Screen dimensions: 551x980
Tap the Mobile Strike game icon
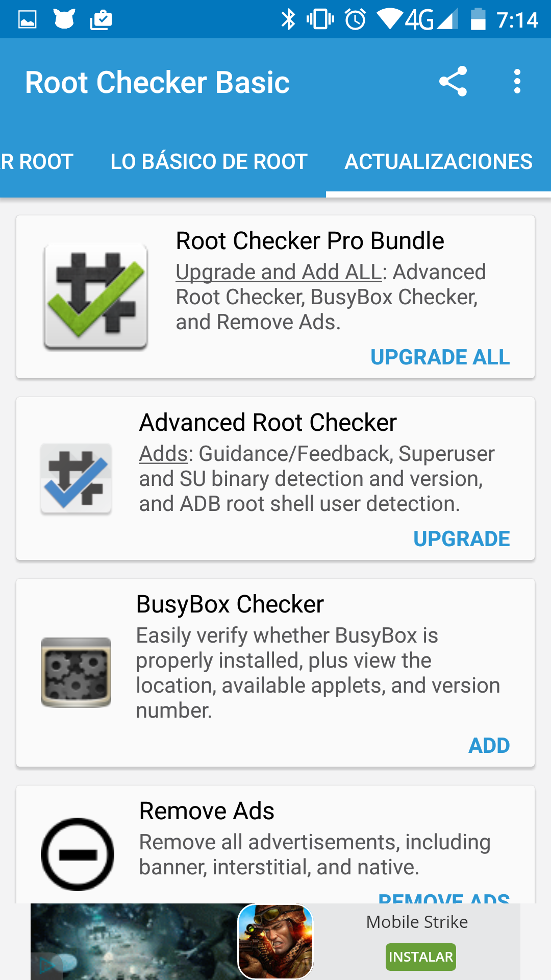(275, 942)
